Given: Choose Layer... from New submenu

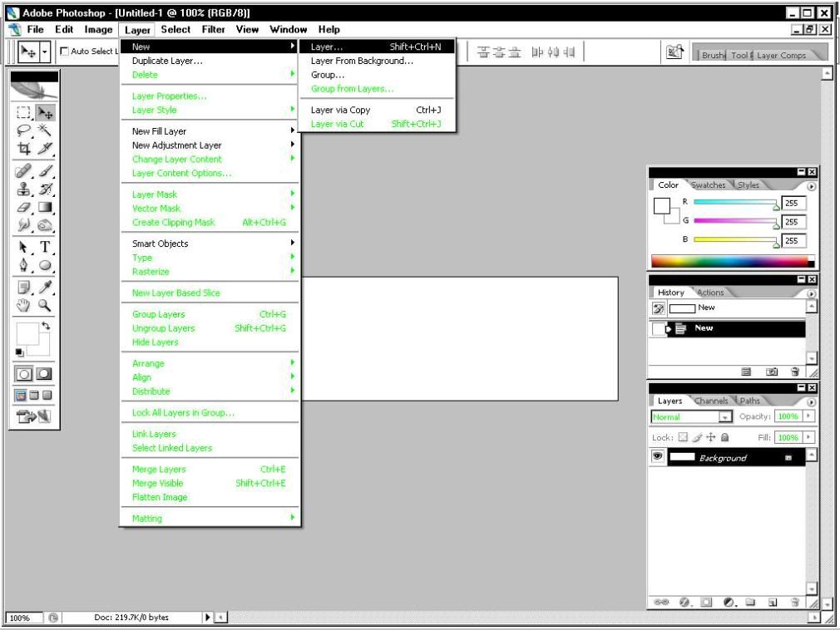Looking at the screenshot, I should [376, 47].
